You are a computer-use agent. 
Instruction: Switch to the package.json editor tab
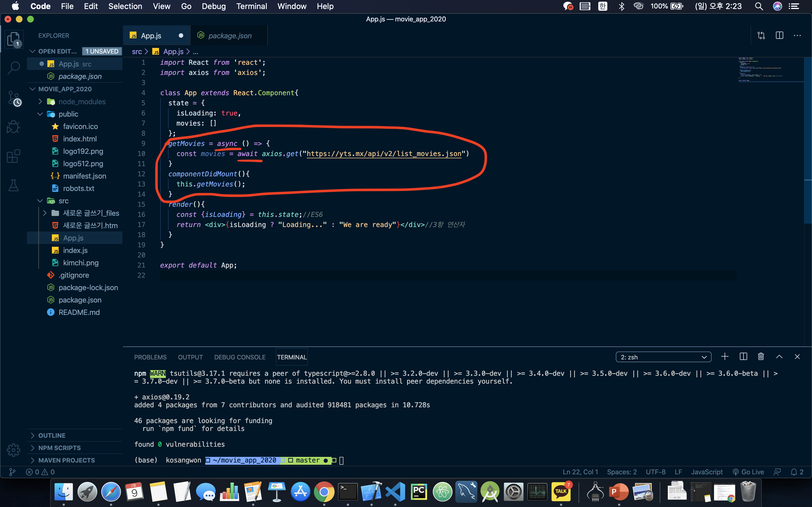(x=230, y=35)
